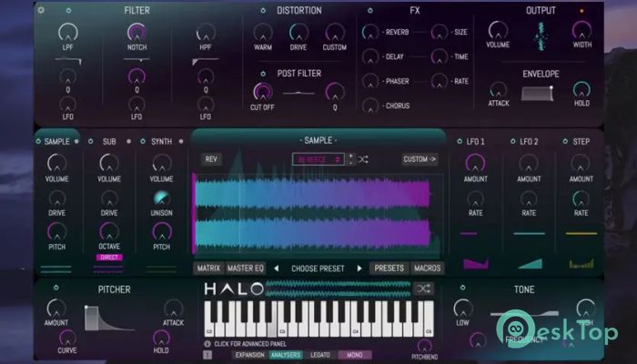
Task: Randomize the sample with the shuffle icon
Action: [x=363, y=159]
